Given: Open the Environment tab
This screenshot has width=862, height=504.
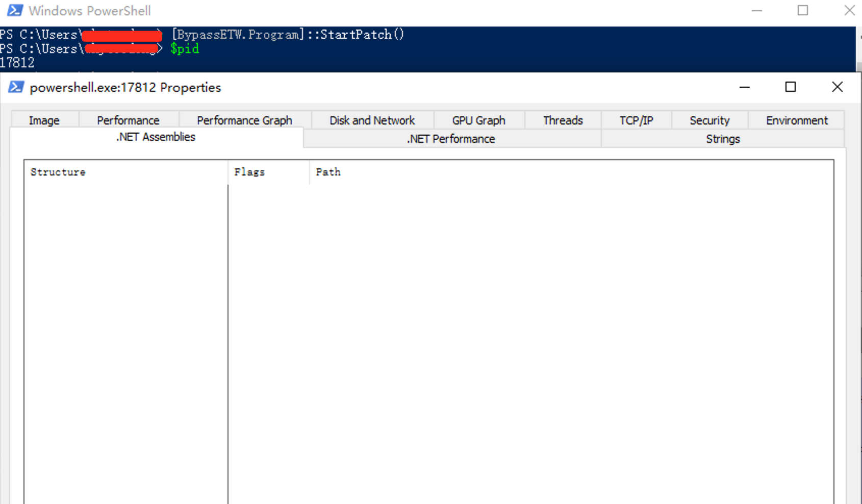Looking at the screenshot, I should point(797,120).
